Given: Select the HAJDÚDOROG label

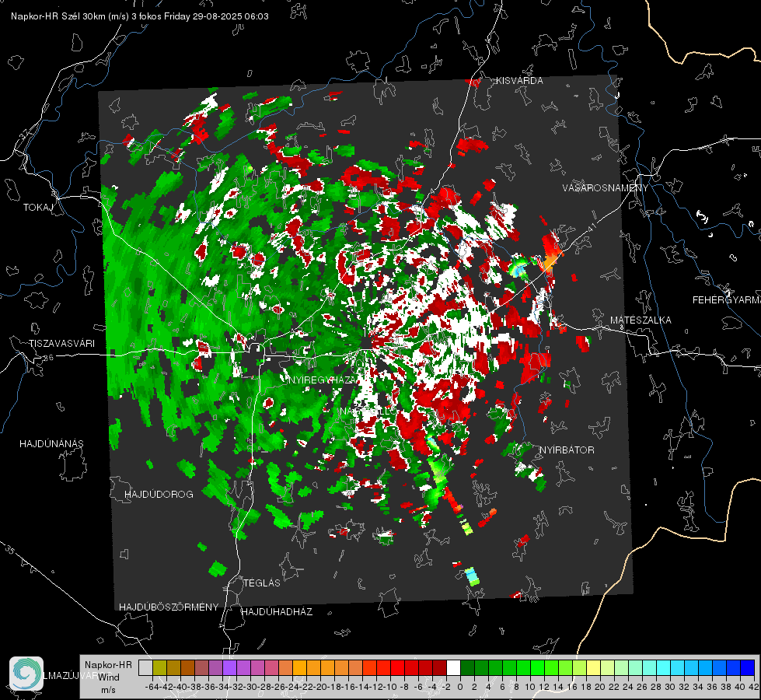Looking at the screenshot, I should point(159,495).
